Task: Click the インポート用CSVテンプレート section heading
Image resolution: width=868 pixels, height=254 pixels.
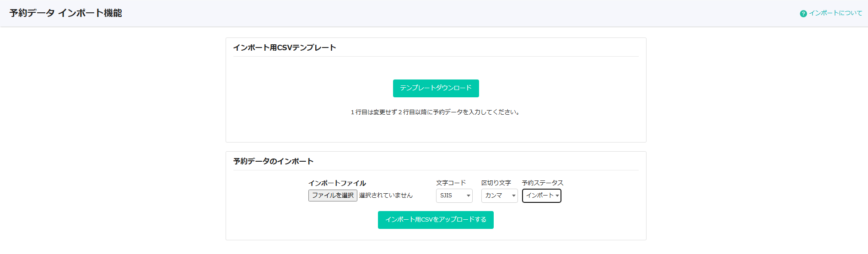Action: coord(285,48)
